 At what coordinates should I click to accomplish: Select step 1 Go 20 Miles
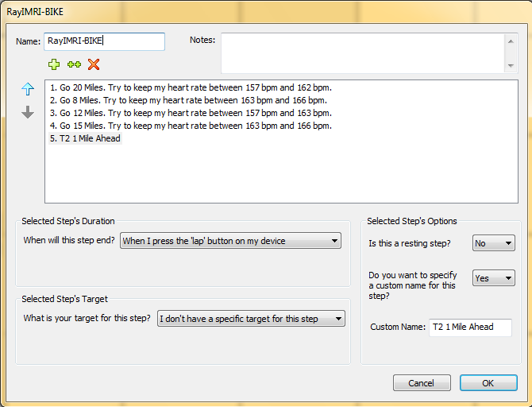tap(191, 87)
